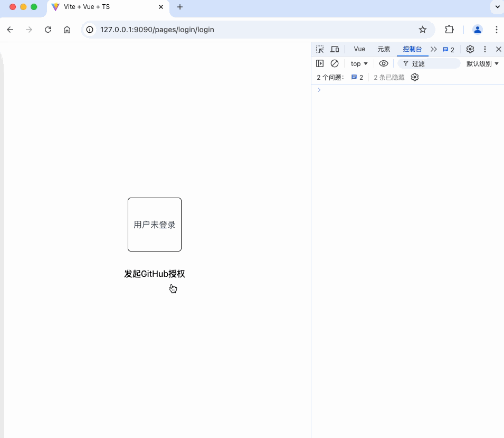The image size is (504, 438).
Task: Bookmark this page with the star icon
Action: (423, 30)
